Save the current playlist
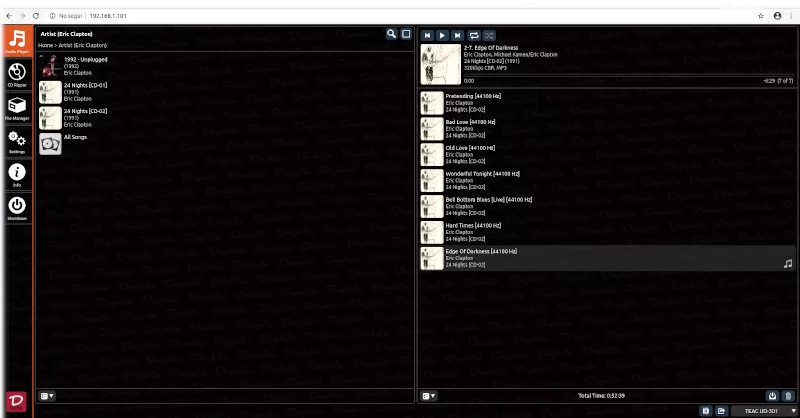Screen dimensions: 800x418 772,396
